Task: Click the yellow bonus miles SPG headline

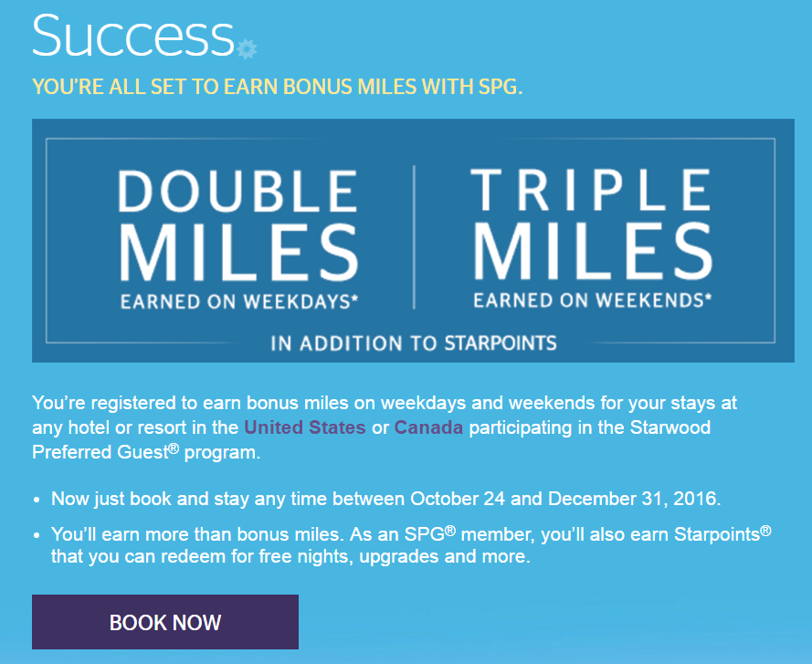Action: click(278, 87)
